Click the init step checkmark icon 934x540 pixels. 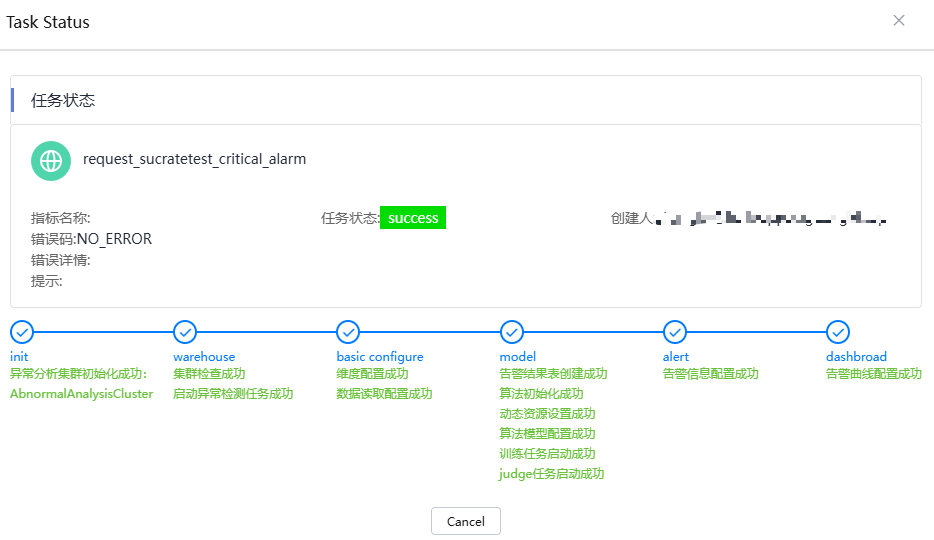21,332
